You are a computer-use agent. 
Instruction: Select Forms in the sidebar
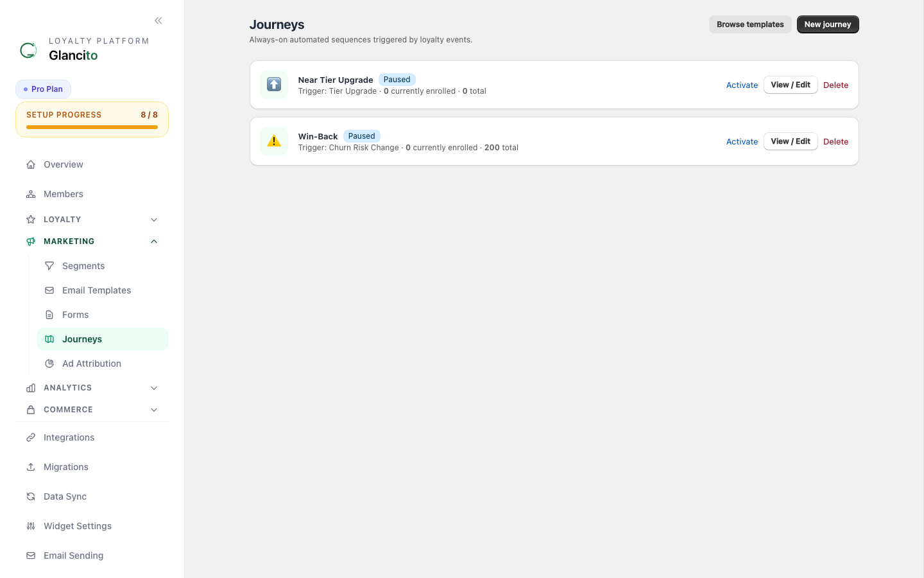click(x=103, y=315)
